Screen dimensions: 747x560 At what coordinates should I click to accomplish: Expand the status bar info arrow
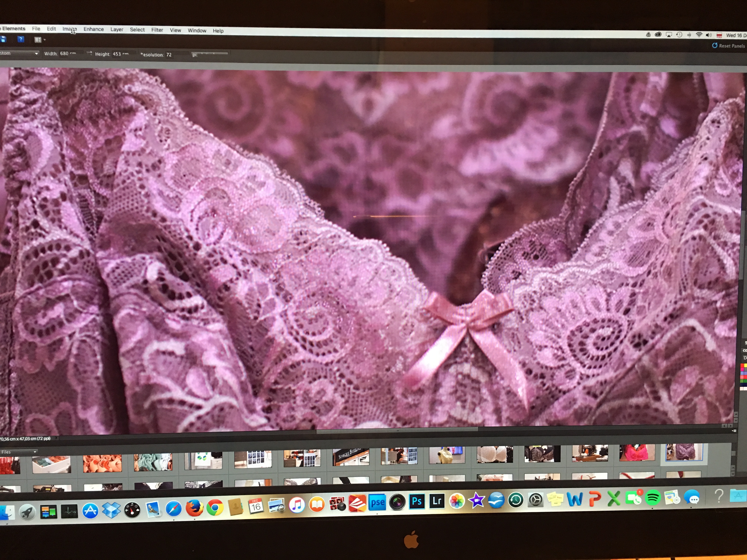pyautogui.click(x=56, y=438)
